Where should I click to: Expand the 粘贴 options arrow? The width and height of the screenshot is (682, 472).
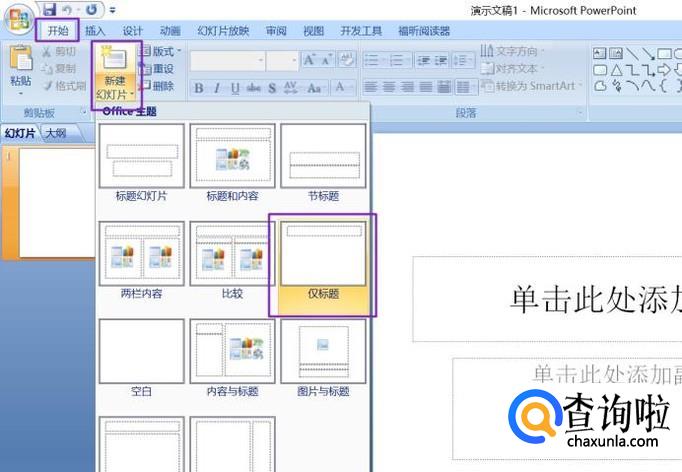[x=20, y=94]
